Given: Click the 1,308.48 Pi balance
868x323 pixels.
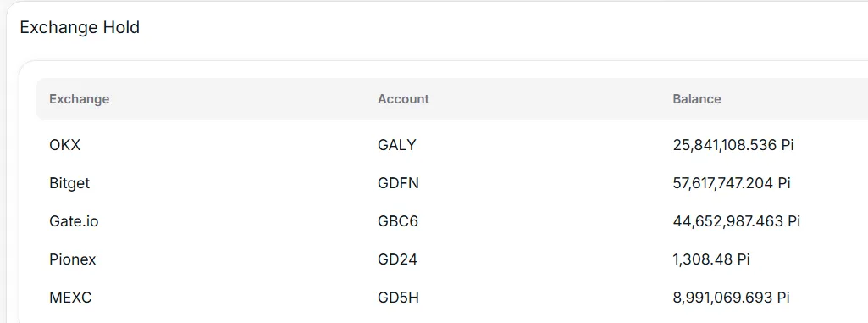Looking at the screenshot, I should point(711,259).
